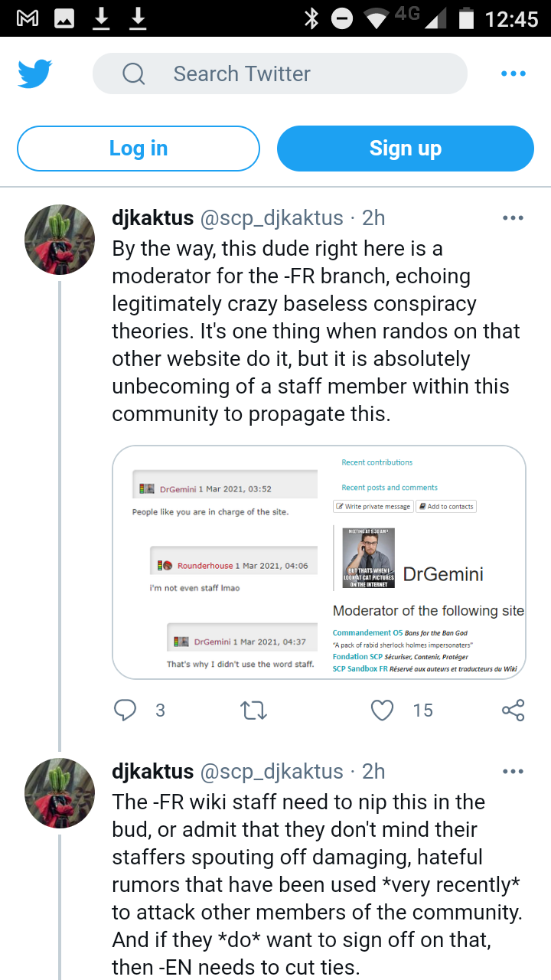Open second tweet's more options menu
Viewport: 551px width, 980px height.
click(513, 771)
